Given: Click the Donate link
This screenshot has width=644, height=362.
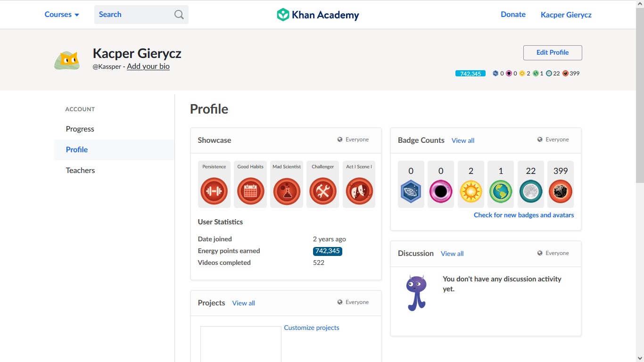Looking at the screenshot, I should click(x=513, y=15).
